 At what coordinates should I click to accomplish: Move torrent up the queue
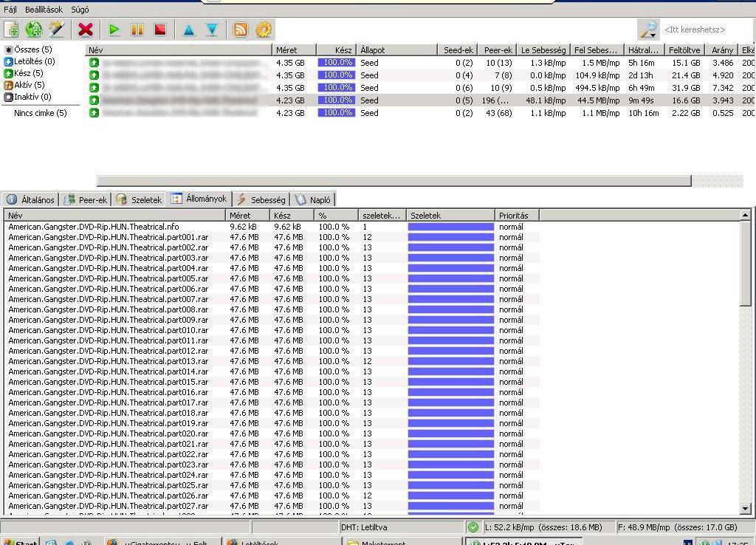point(188,30)
